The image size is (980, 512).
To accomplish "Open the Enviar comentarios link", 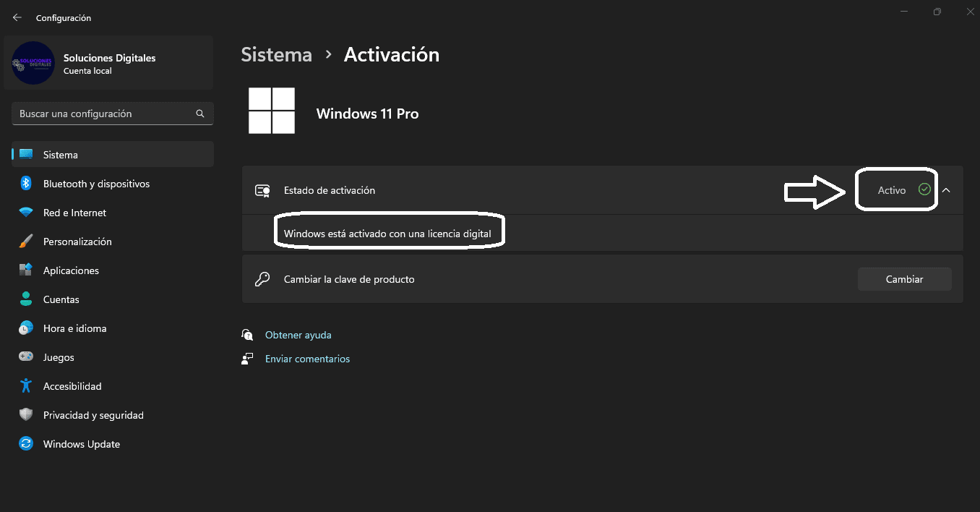I will [x=307, y=359].
